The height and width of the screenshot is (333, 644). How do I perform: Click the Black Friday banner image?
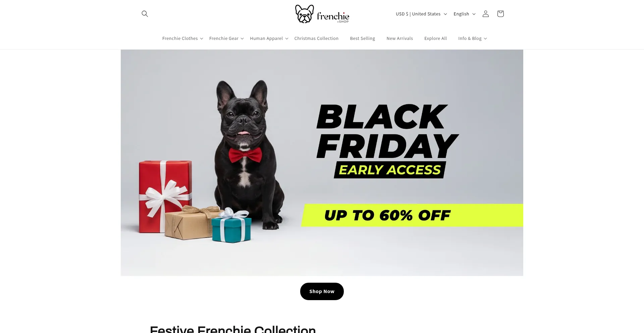click(x=322, y=163)
